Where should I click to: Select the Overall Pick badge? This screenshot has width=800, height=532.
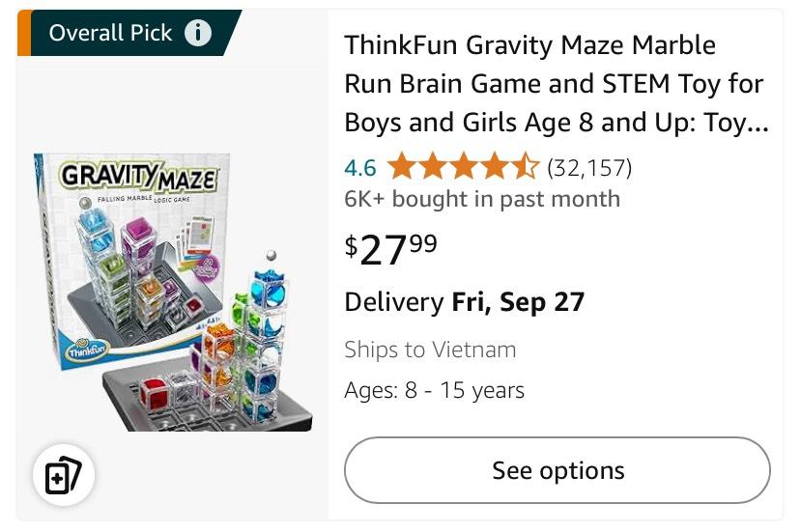pyautogui.click(x=111, y=34)
